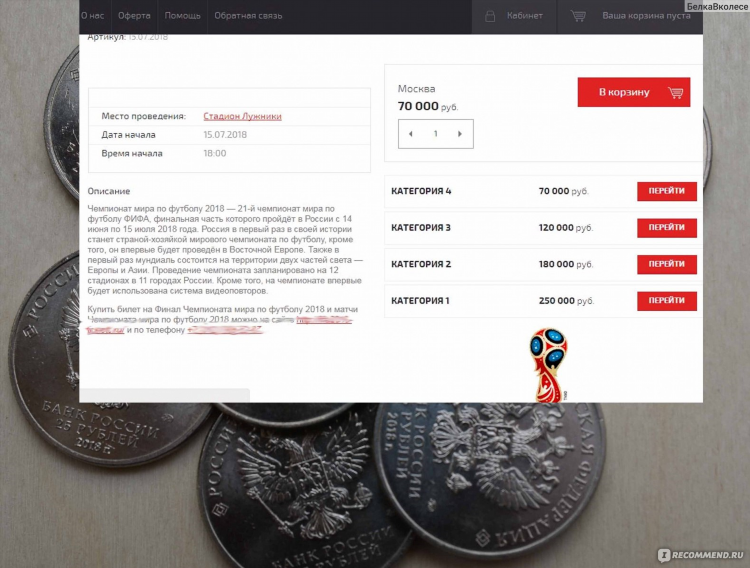
Task: Click 'Перейти' for Категория 1
Action: 667,301
